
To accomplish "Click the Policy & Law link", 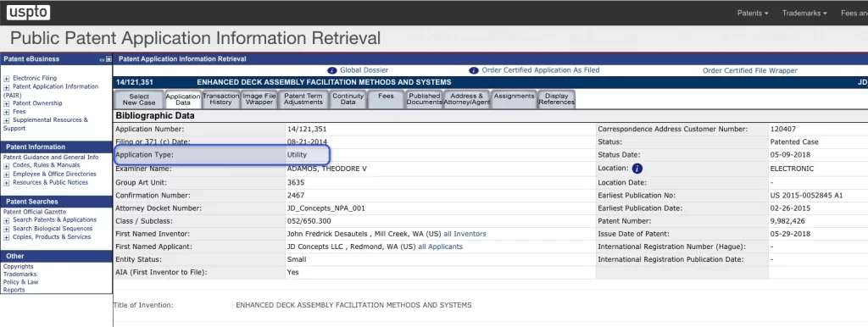I will (20, 282).
